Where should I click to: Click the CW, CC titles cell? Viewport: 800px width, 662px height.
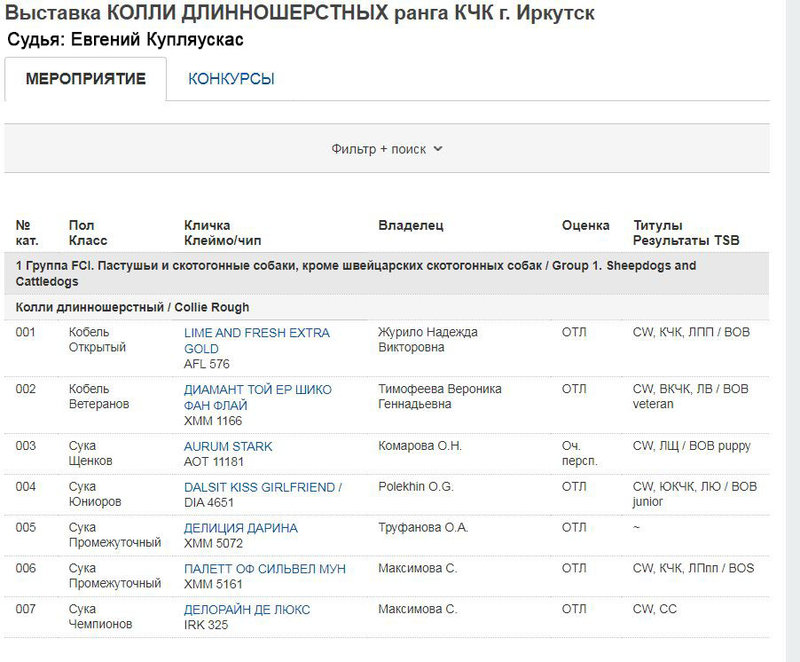click(x=655, y=609)
